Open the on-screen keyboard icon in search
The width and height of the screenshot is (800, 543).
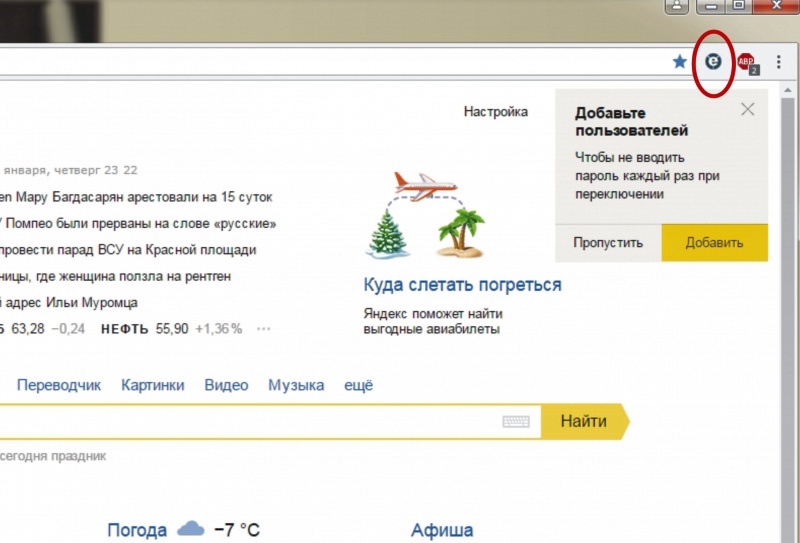[516, 422]
